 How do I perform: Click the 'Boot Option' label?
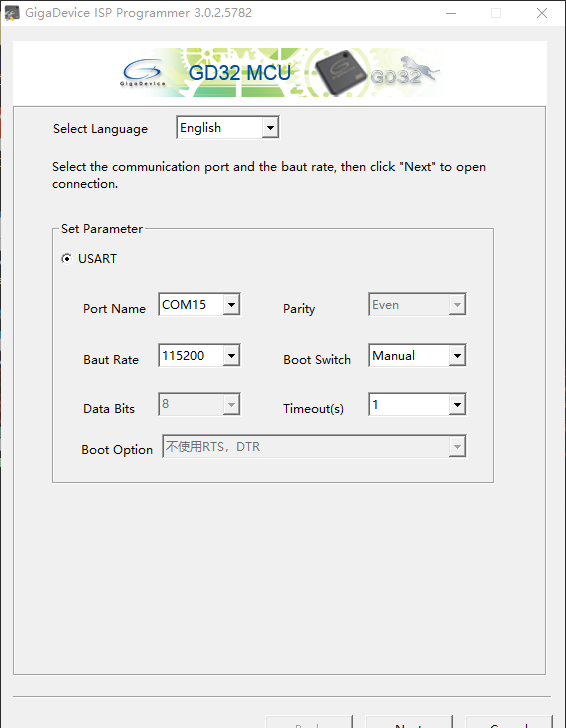pos(117,450)
